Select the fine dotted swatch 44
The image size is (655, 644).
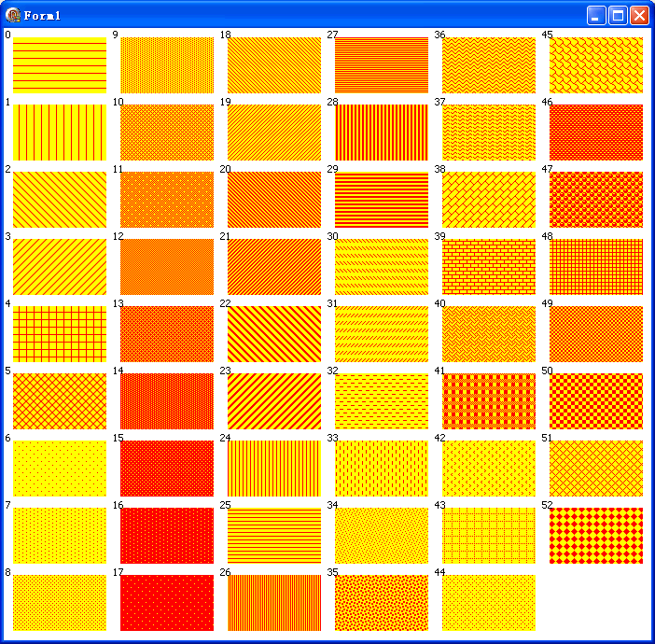click(x=489, y=603)
